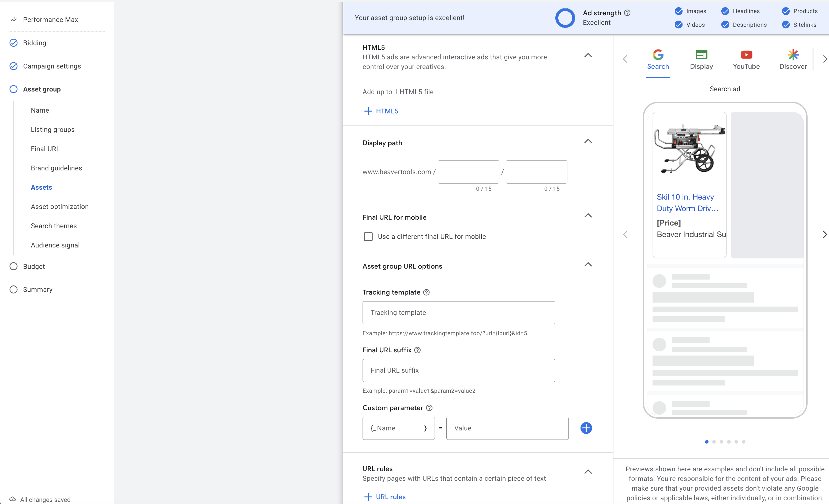Enable different final URL for mobile checkbox
Image resolution: width=829 pixels, height=504 pixels.
point(368,237)
